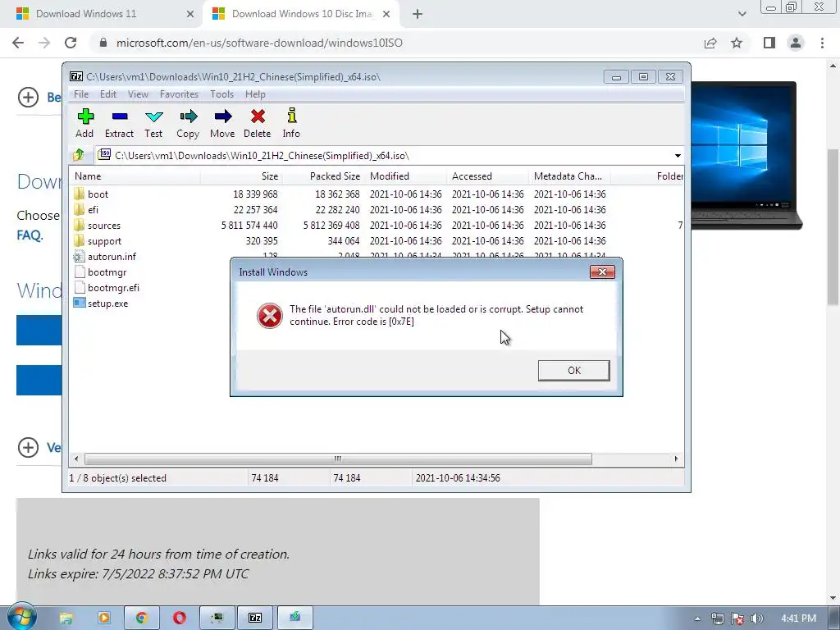
Task: Click the Chrome address bar URL
Action: [259, 43]
